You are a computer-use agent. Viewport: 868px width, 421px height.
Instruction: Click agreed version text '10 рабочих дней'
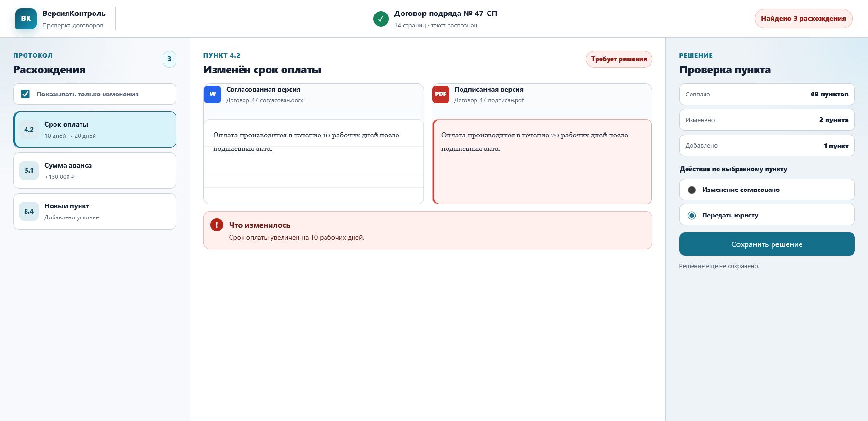351,135
